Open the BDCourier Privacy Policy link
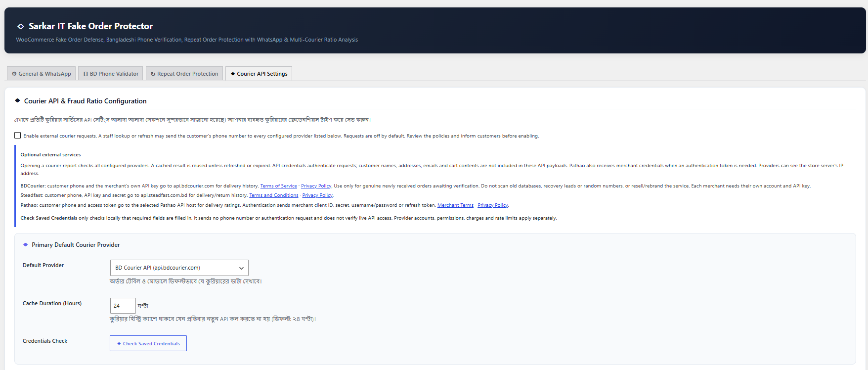 [316, 186]
